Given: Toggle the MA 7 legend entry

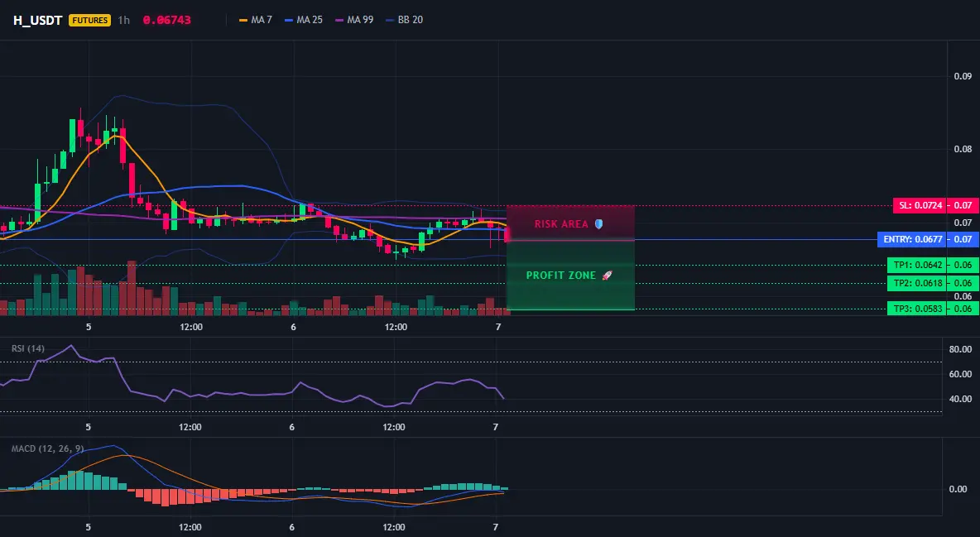Looking at the screenshot, I should pyautogui.click(x=256, y=20).
